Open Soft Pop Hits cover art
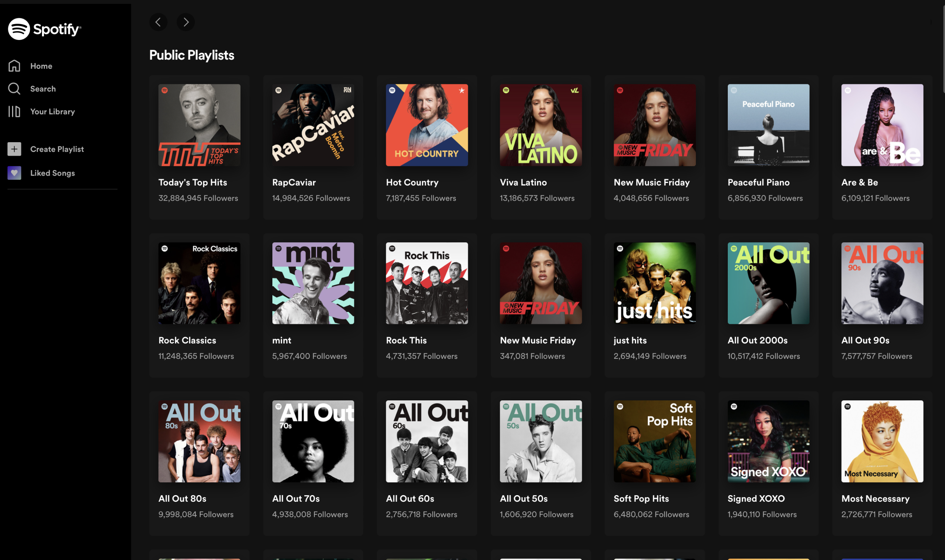The height and width of the screenshot is (560, 945). pos(655,441)
